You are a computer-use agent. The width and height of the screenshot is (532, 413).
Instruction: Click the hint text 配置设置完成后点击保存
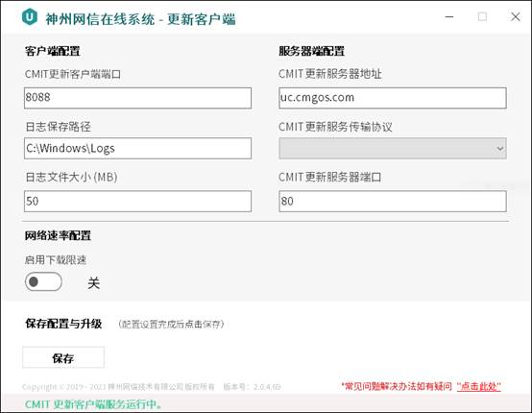(x=171, y=324)
